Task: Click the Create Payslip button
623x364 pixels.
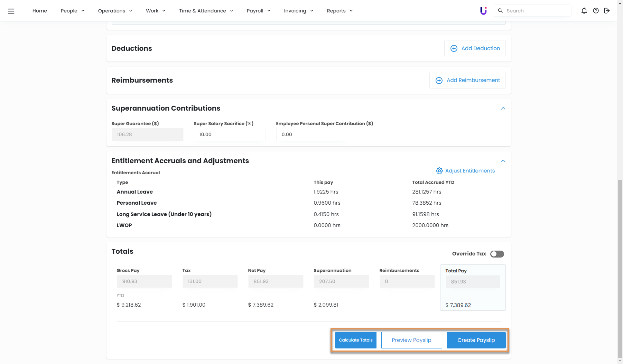Action: [x=476, y=340]
